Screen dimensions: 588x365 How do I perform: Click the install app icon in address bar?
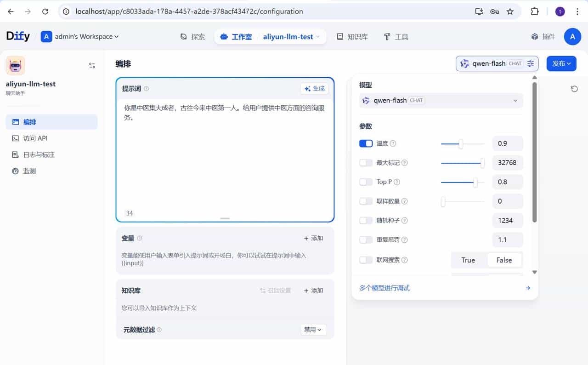tap(479, 11)
